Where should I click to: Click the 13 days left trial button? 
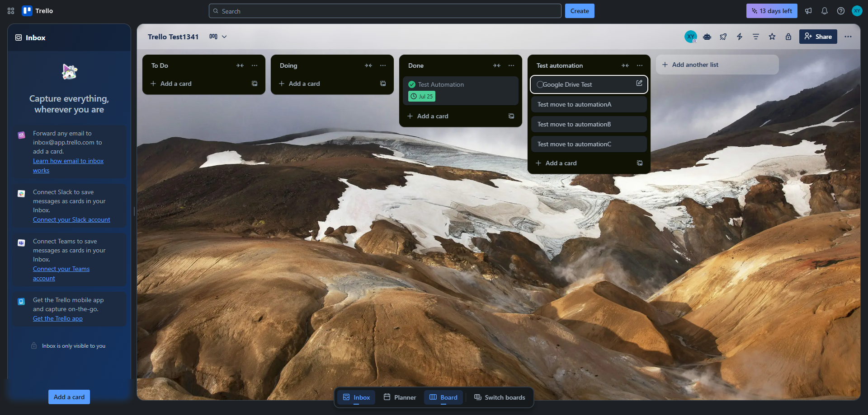[772, 11]
